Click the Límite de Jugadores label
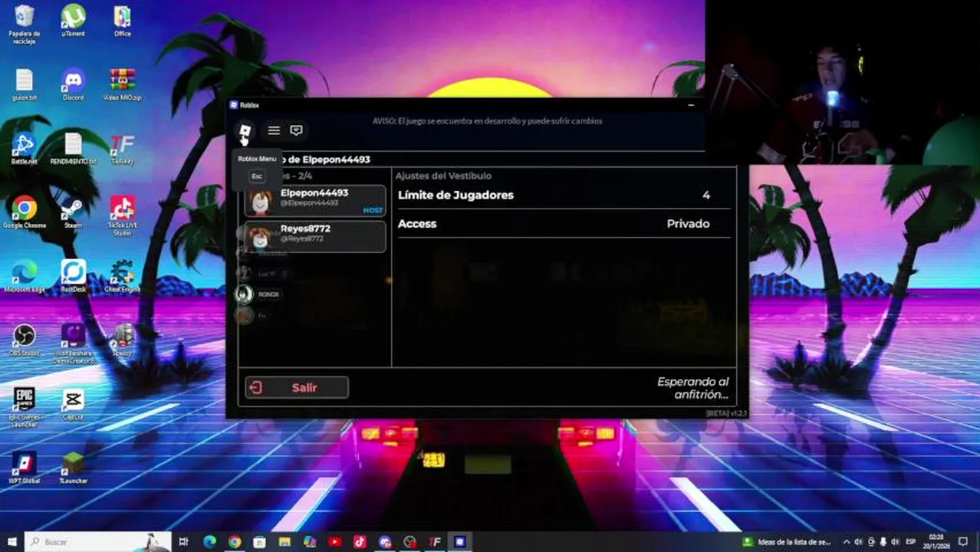 click(455, 195)
